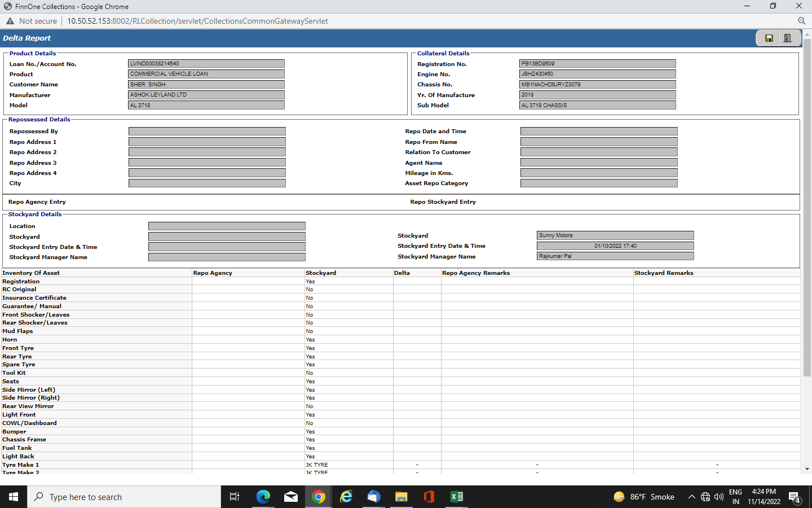
Task: Open the volume speaker icon in system tray
Action: coord(719,497)
